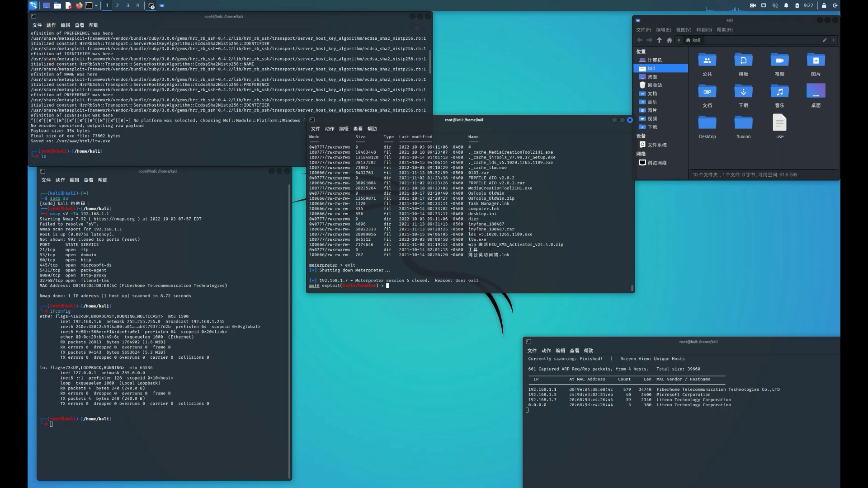This screenshot has width=868, height=488.
Task: Launch Firefox from the top panel
Action: click(x=79, y=5)
